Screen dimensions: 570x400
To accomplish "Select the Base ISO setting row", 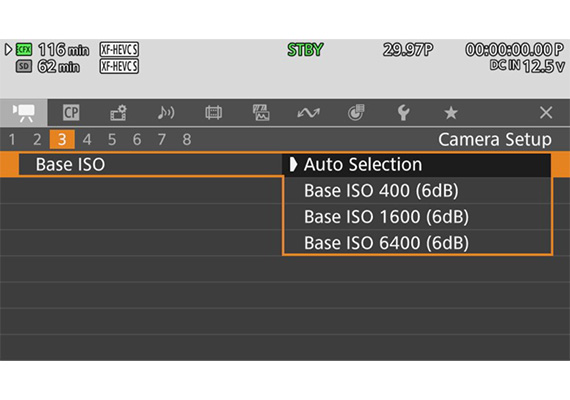I will (x=150, y=165).
